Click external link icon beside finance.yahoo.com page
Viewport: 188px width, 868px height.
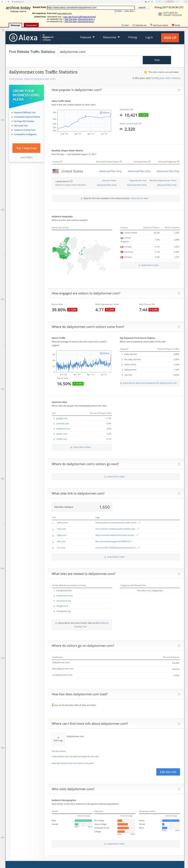pos(139,523)
